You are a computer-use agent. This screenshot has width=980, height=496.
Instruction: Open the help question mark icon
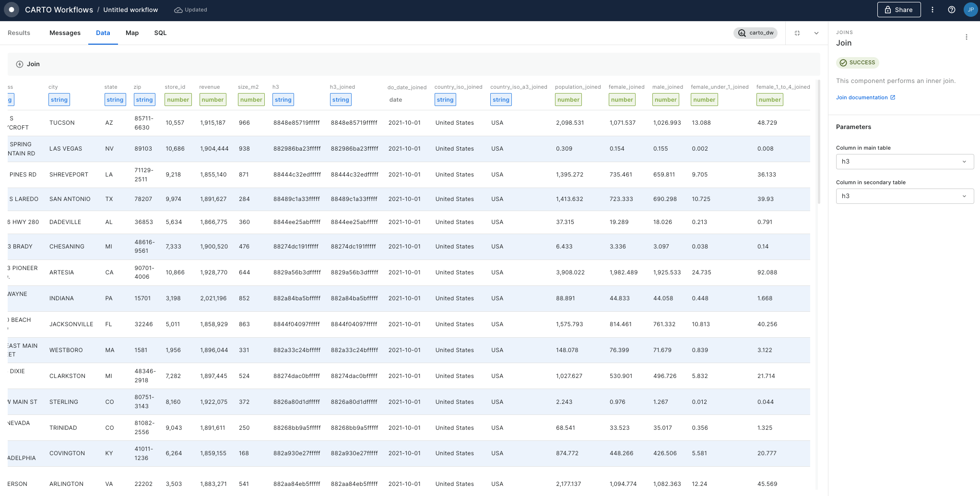tap(952, 10)
